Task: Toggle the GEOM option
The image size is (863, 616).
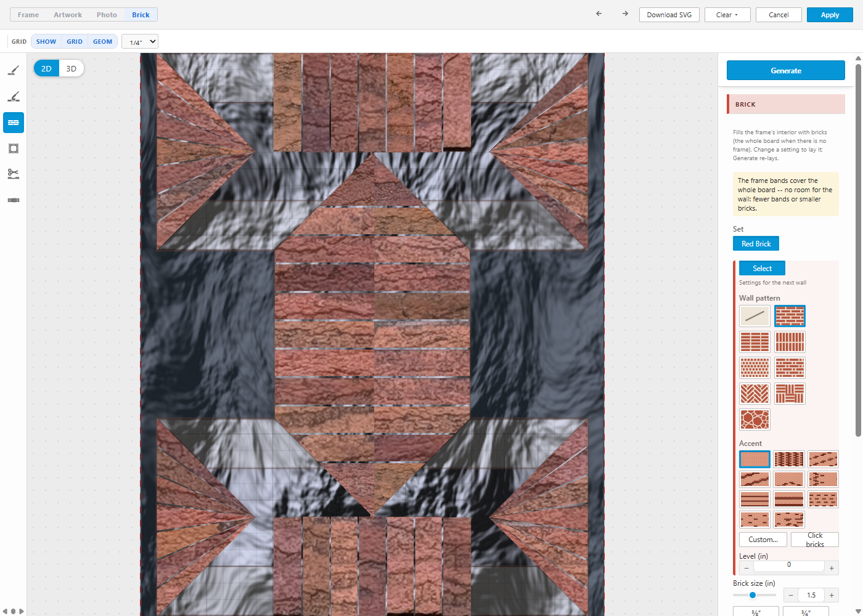Action: [x=102, y=41]
